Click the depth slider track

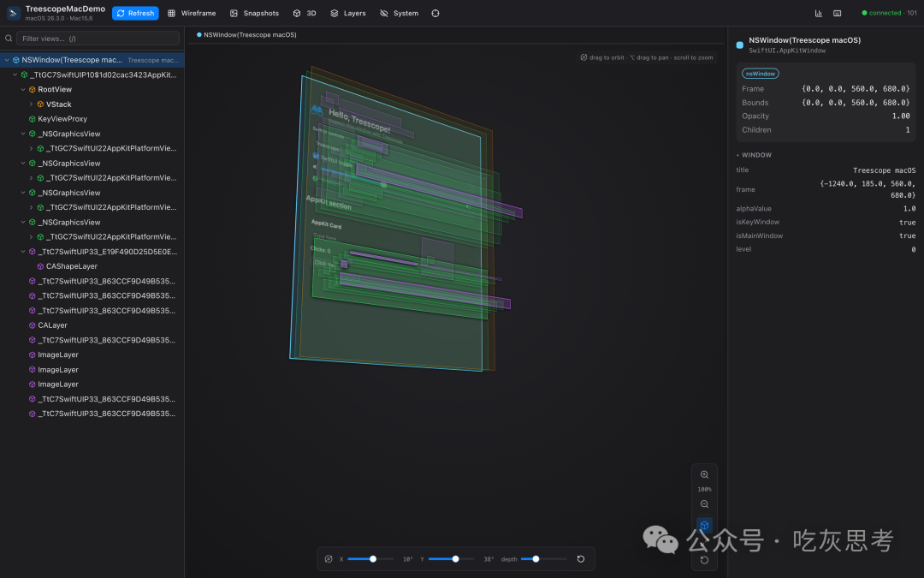coord(544,559)
